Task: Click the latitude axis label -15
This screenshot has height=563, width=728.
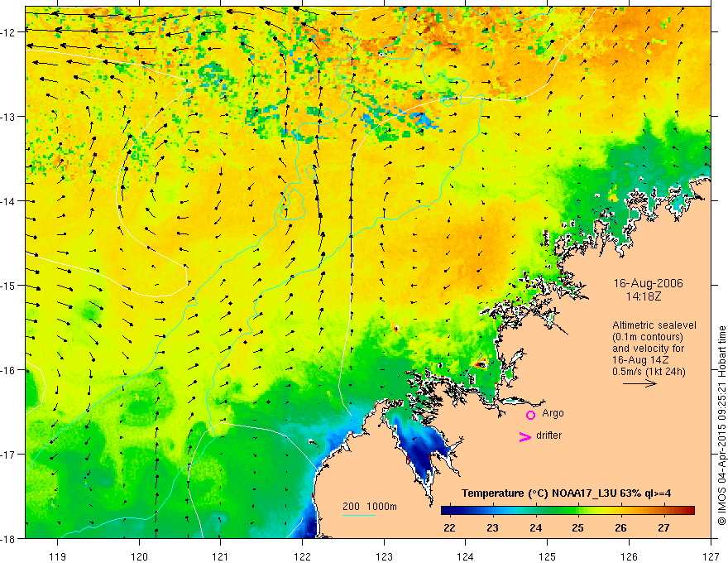Action: [x=8, y=286]
